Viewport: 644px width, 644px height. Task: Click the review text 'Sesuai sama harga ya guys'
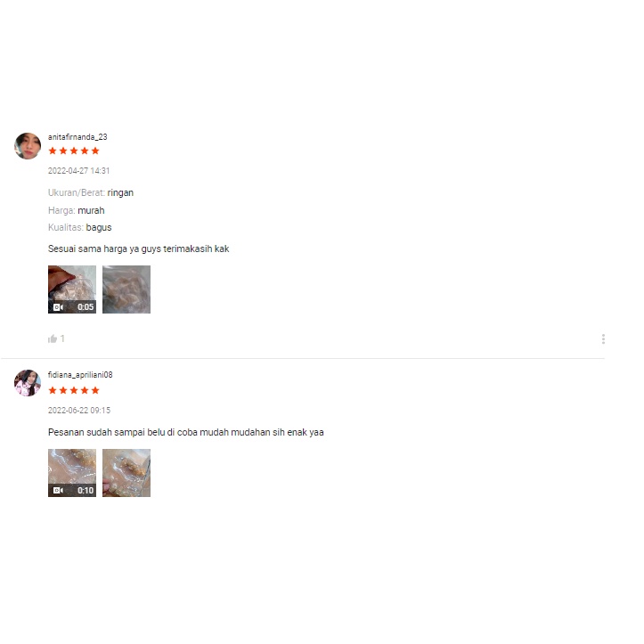point(104,249)
